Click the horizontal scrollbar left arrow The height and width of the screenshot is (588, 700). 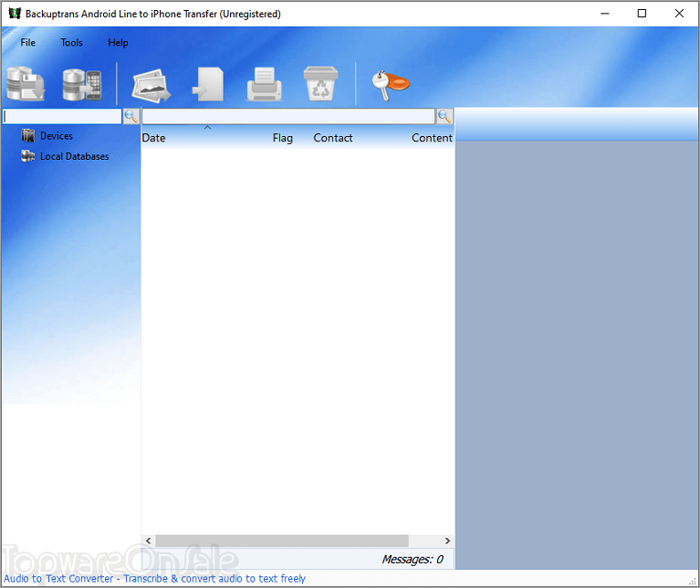[x=149, y=541]
